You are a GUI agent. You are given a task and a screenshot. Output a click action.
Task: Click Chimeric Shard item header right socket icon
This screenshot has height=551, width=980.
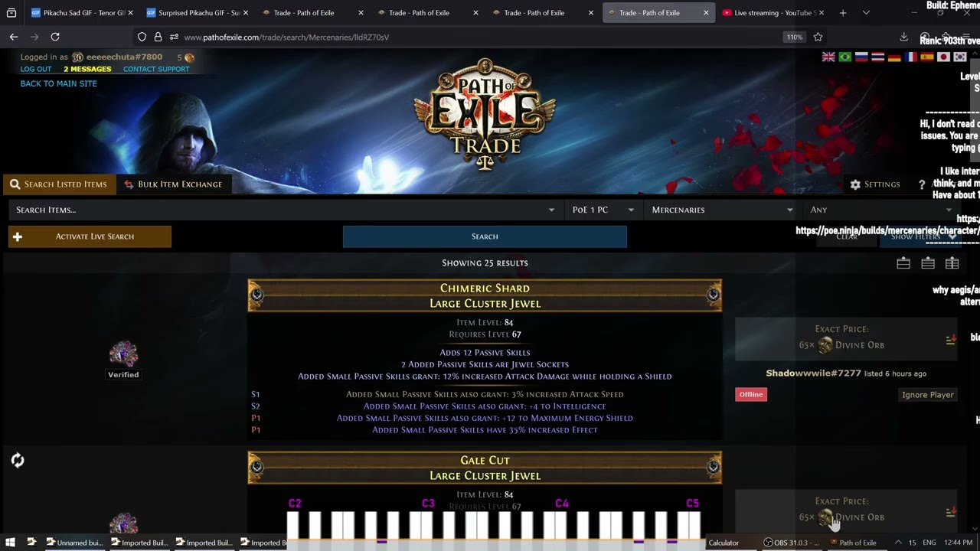[x=713, y=295]
